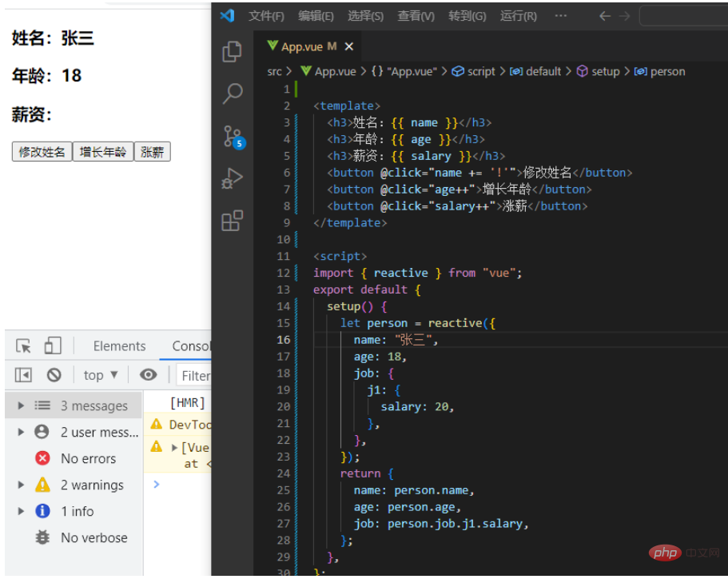Open the Extensions panel
The width and height of the screenshot is (728, 579).
tap(232, 221)
